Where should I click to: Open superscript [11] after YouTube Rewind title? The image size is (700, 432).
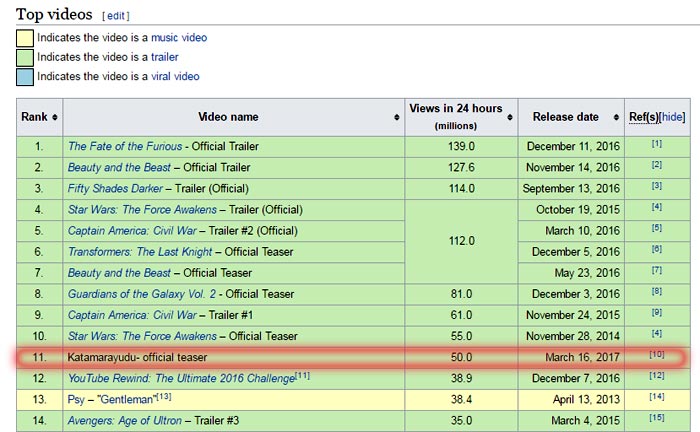click(302, 375)
